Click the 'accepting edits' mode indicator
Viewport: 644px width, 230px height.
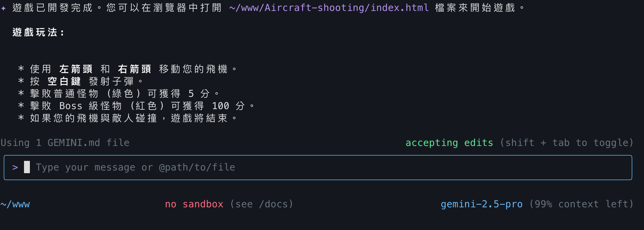coord(449,143)
